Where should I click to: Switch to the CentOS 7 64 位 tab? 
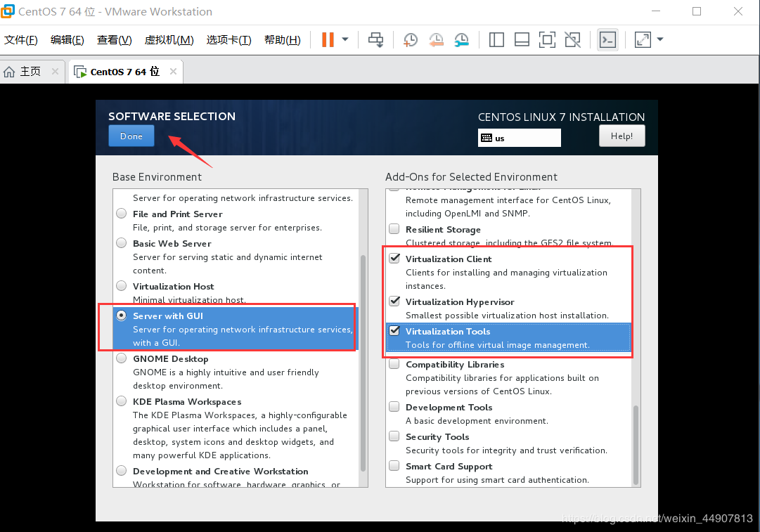[124, 72]
